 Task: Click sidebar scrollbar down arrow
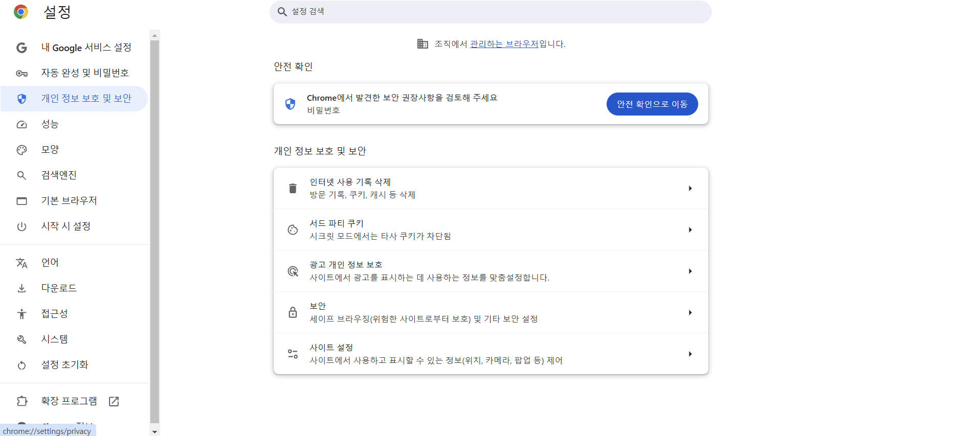[154, 432]
